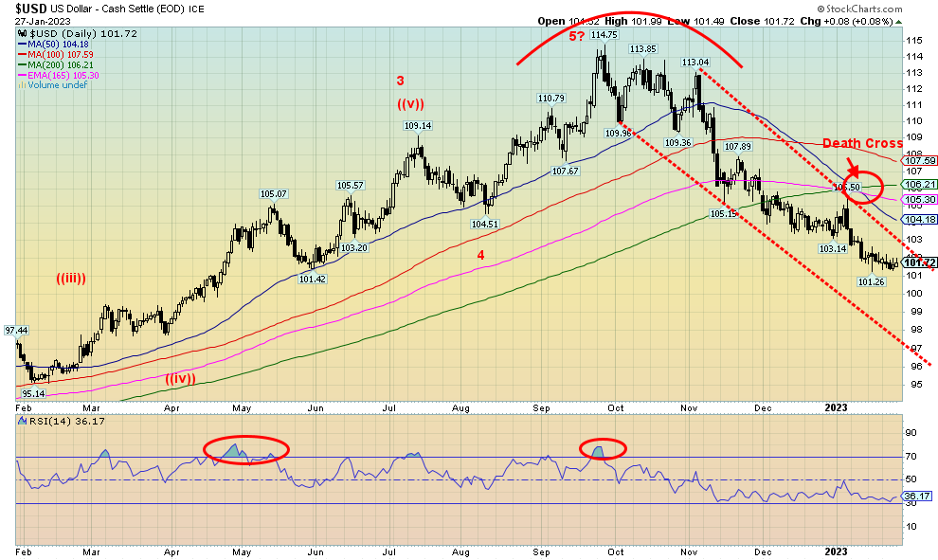Click the 27-Jan-2023 date label
Screen dimensions: 938x560
pos(33,20)
